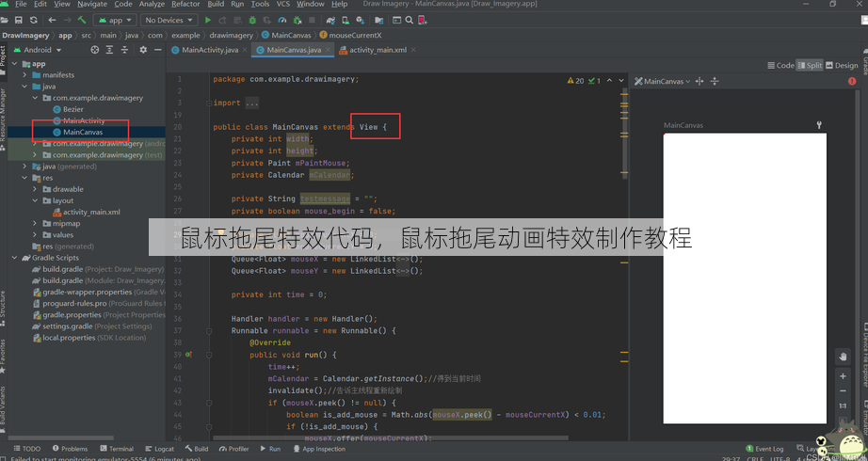Click the Search Everywhere magnifier icon
The height and width of the screenshot is (461, 868).
pos(410,20)
